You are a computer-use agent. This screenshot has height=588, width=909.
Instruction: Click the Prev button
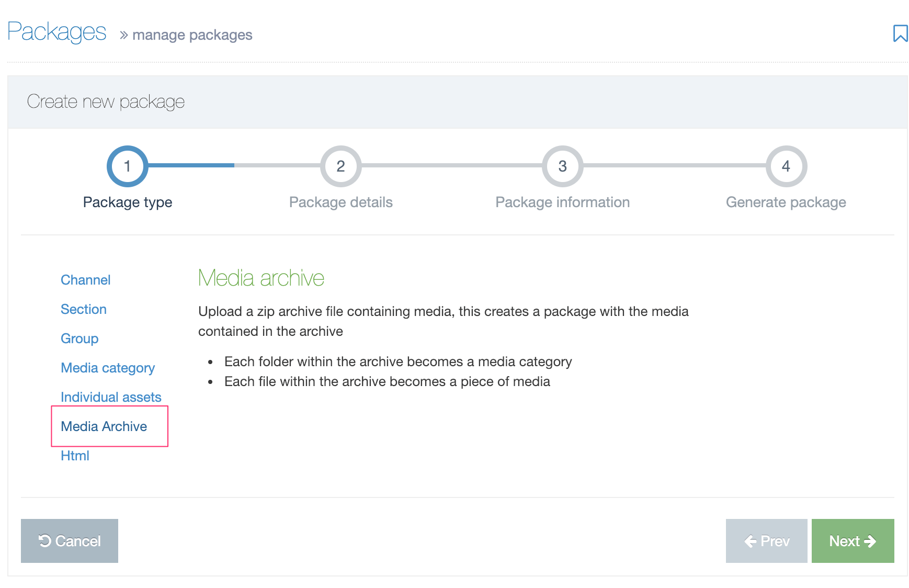click(x=766, y=541)
